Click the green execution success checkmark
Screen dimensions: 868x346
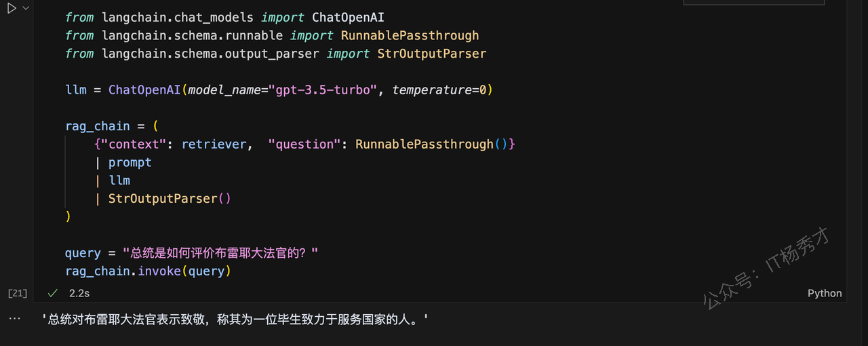[x=53, y=293]
